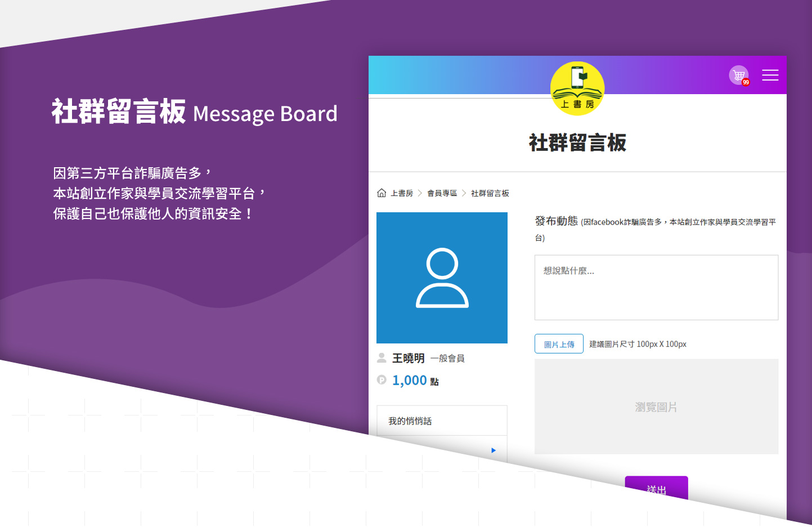Open the navigation menu at top right
This screenshot has height=527, width=812.
pos(770,75)
